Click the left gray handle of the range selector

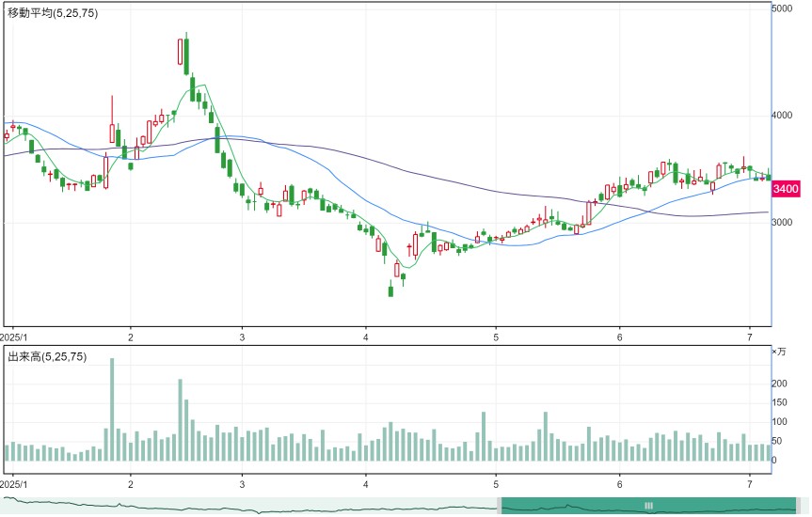[500, 506]
